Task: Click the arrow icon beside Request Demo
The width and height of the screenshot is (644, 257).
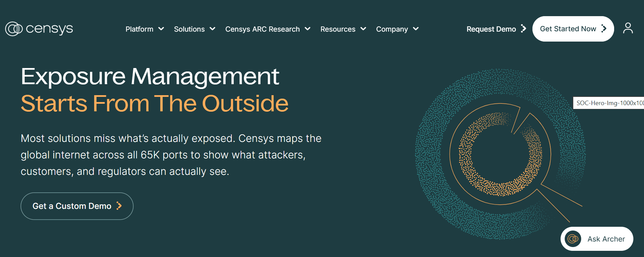Action: (x=524, y=29)
